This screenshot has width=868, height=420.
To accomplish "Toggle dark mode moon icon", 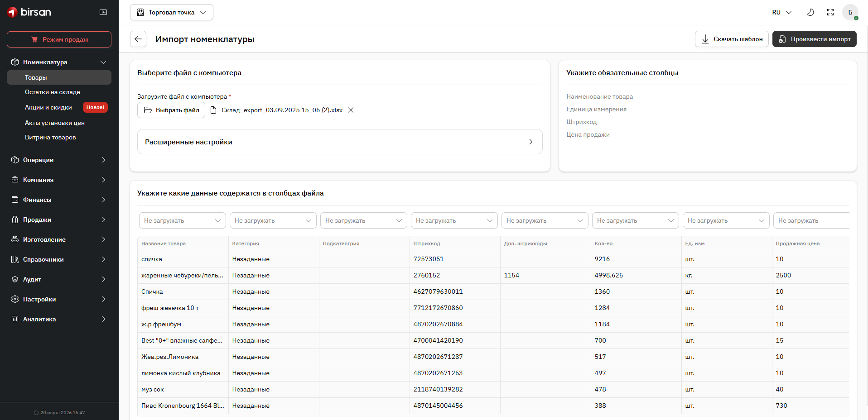I will pos(810,12).
